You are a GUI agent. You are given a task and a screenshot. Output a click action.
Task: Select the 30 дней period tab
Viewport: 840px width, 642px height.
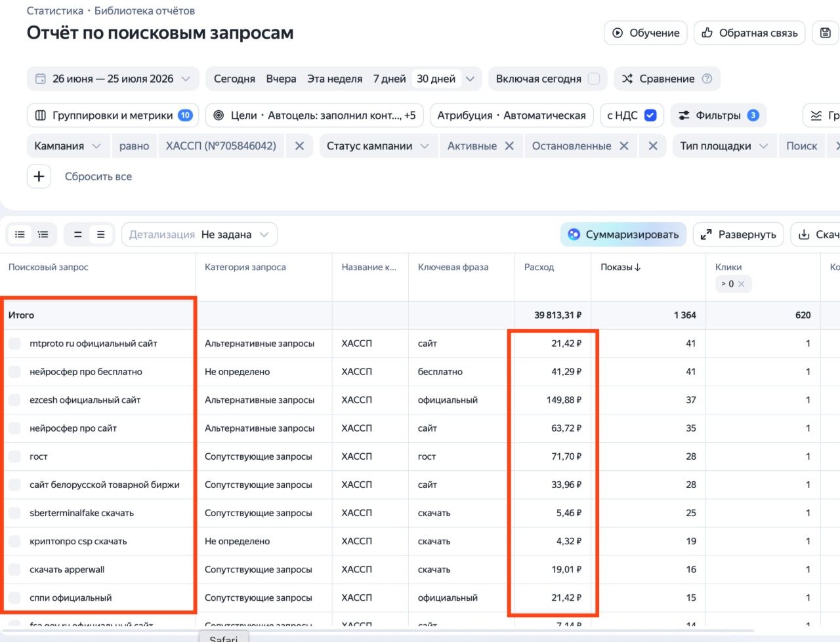436,79
